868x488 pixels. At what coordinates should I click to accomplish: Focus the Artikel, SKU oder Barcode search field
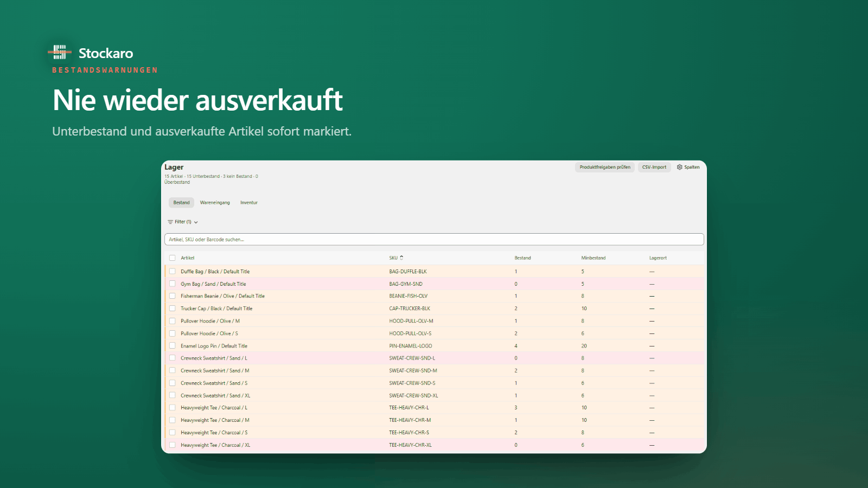[x=434, y=239]
